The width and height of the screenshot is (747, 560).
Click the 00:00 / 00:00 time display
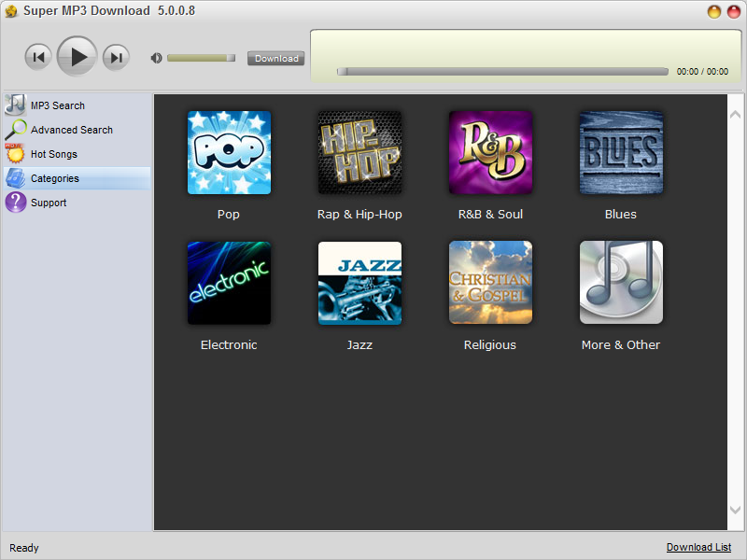(702, 72)
